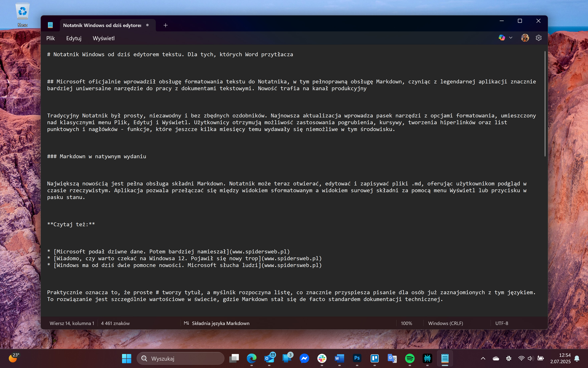
Task: Open the Plik menu
Action: (x=51, y=38)
